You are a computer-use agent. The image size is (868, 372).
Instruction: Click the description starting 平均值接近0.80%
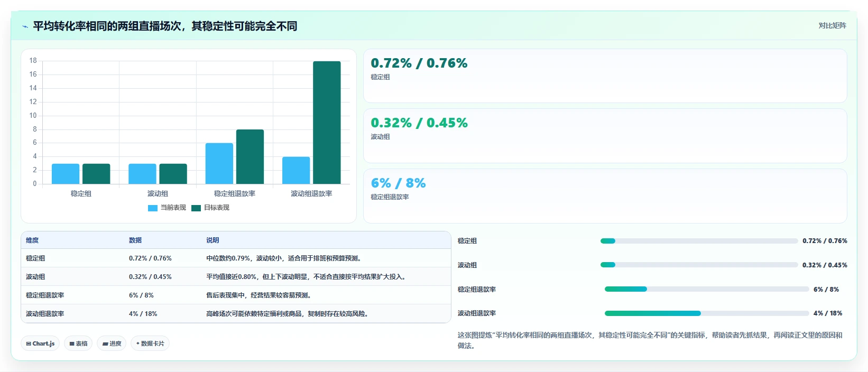tap(307, 277)
